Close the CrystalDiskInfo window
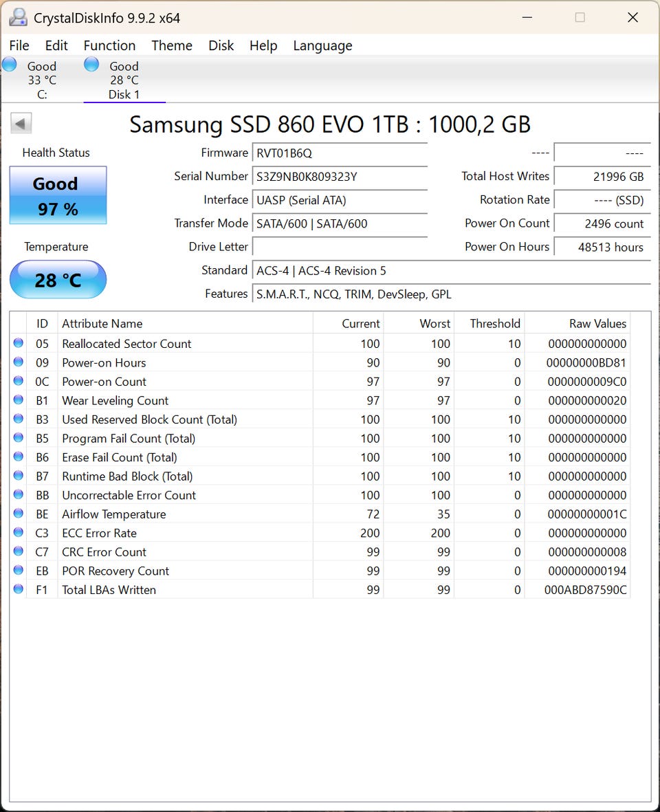 coord(632,17)
